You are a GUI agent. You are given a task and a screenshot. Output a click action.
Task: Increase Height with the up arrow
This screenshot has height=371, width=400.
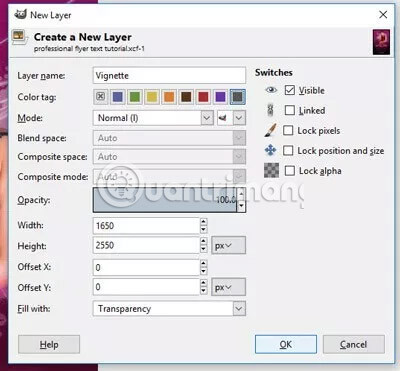[x=203, y=242]
